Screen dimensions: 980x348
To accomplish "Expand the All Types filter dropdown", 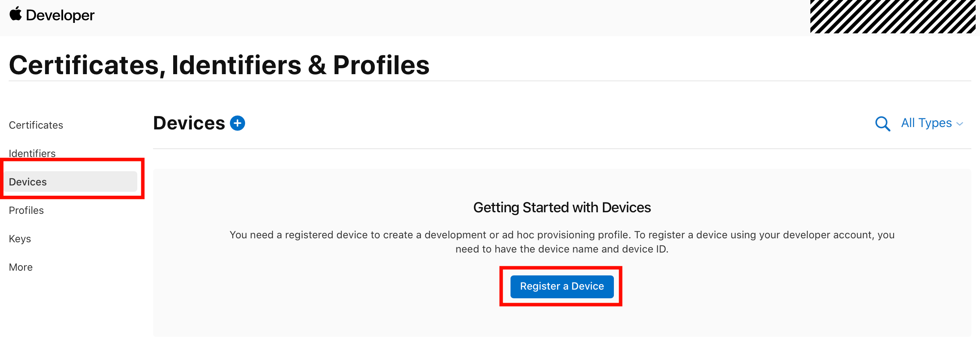I will click(x=932, y=123).
